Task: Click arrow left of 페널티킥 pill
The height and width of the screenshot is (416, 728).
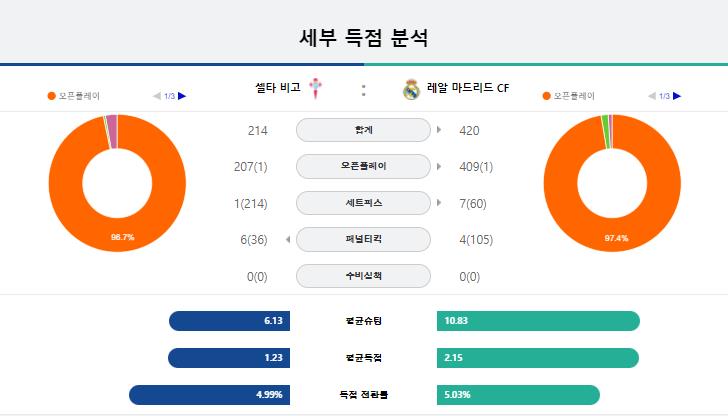Action: (288, 240)
